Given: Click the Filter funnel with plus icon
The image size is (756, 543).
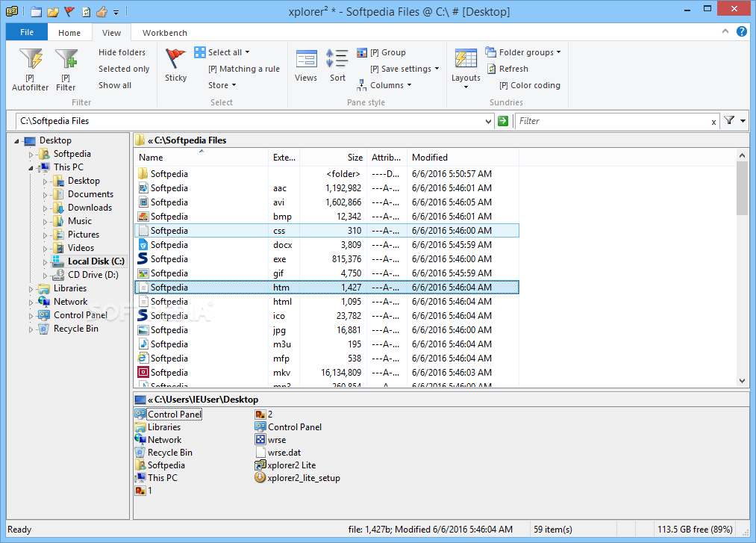Looking at the screenshot, I should tap(66, 59).
